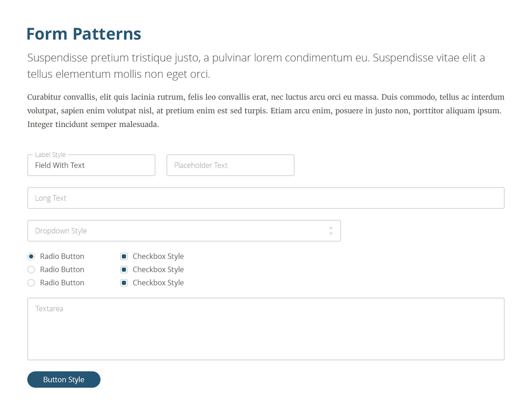Screen dimensions: 532x415
Task: Focus the Long Text input field
Action: click(266, 198)
